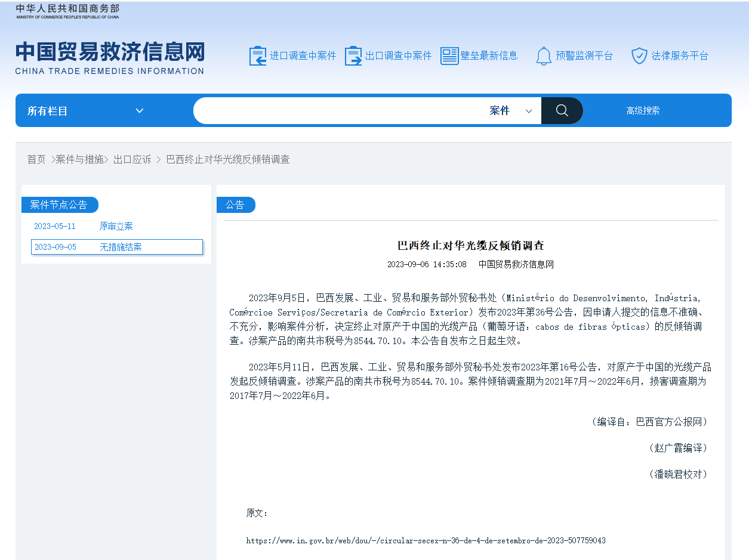Select the 案件节点公告 panel header
This screenshot has width=749, height=560.
pyautogui.click(x=59, y=205)
